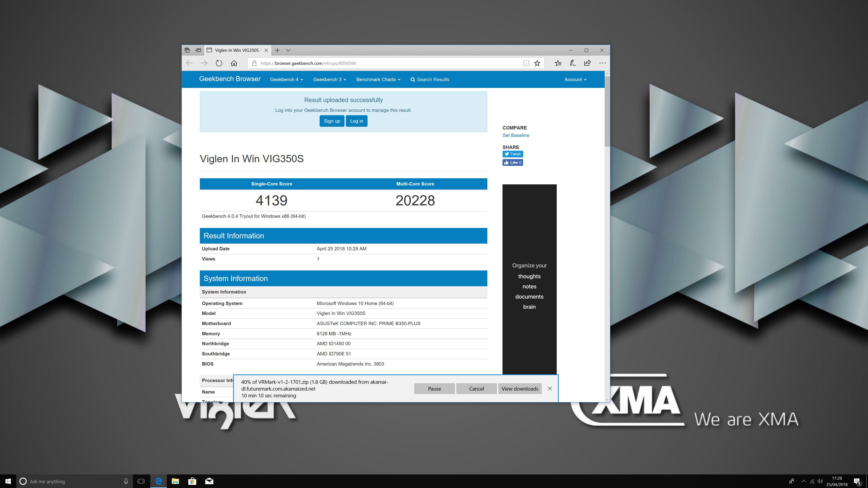Click the Edge refresh page icon
The width and height of the screenshot is (868, 488).
click(x=219, y=63)
